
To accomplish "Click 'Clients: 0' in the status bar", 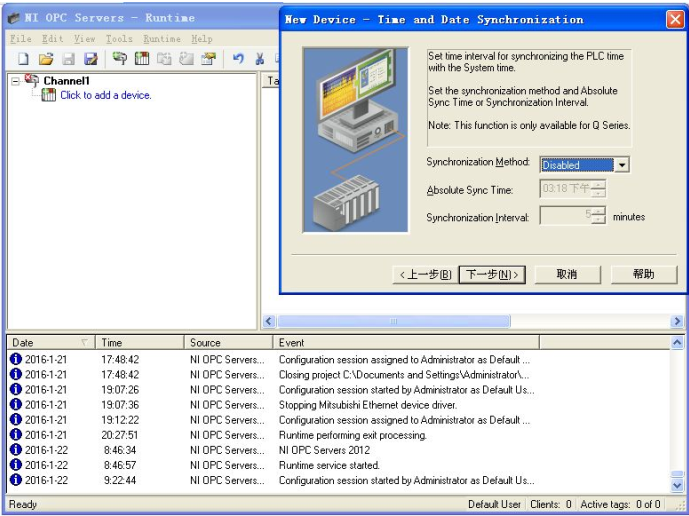I will 551,504.
